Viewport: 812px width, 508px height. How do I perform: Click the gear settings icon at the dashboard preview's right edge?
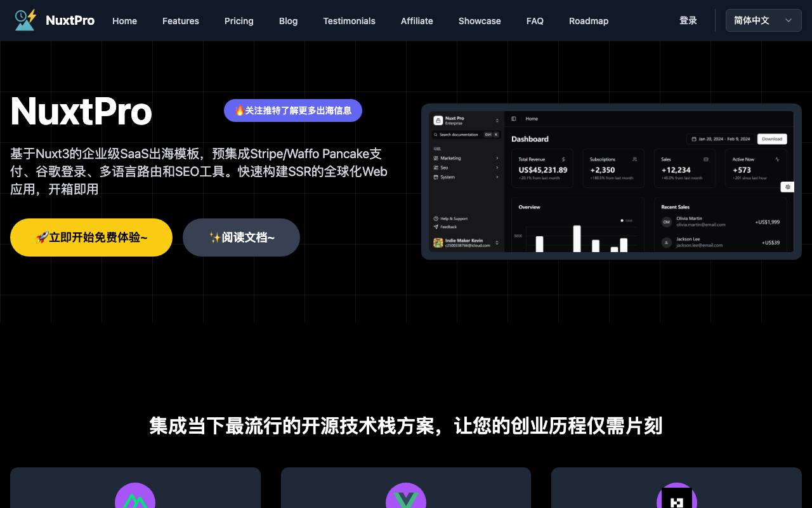point(787,187)
